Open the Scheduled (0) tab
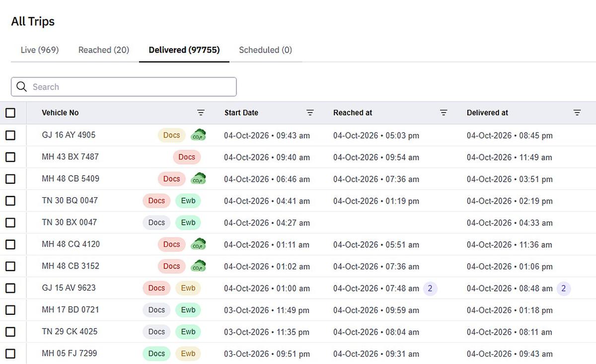 265,50
